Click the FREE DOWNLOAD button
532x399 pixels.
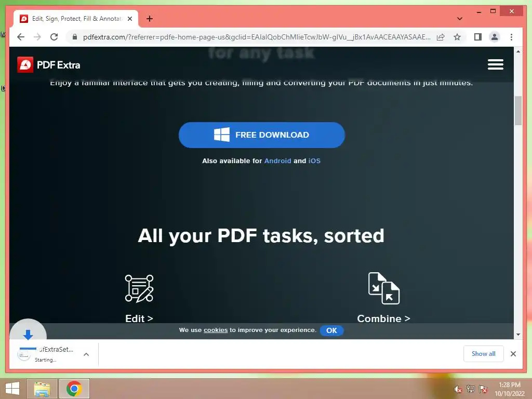point(262,135)
